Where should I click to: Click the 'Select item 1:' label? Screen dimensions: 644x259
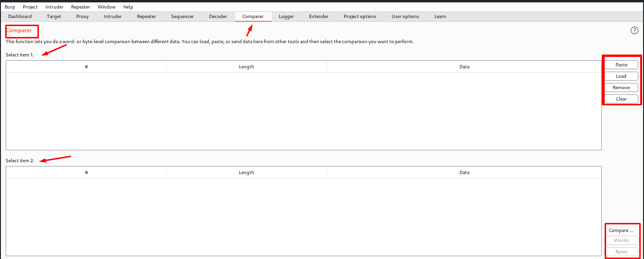(19, 55)
